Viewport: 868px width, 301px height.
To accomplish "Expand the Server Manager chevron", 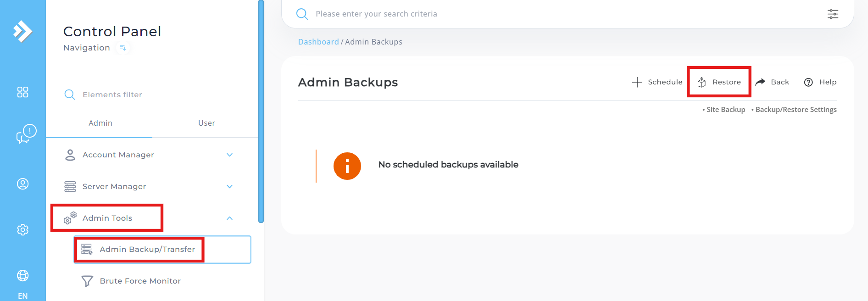I will coord(229,186).
